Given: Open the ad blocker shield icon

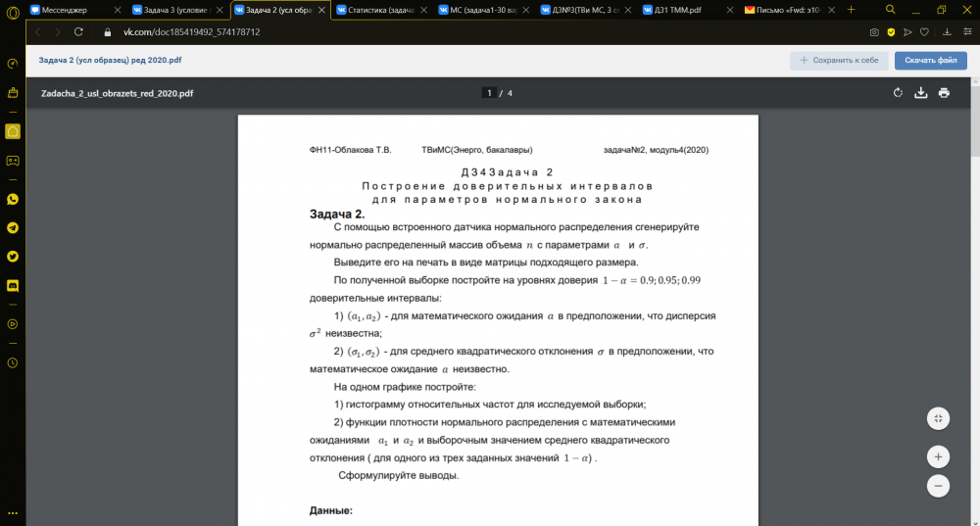Looking at the screenshot, I should (891, 32).
